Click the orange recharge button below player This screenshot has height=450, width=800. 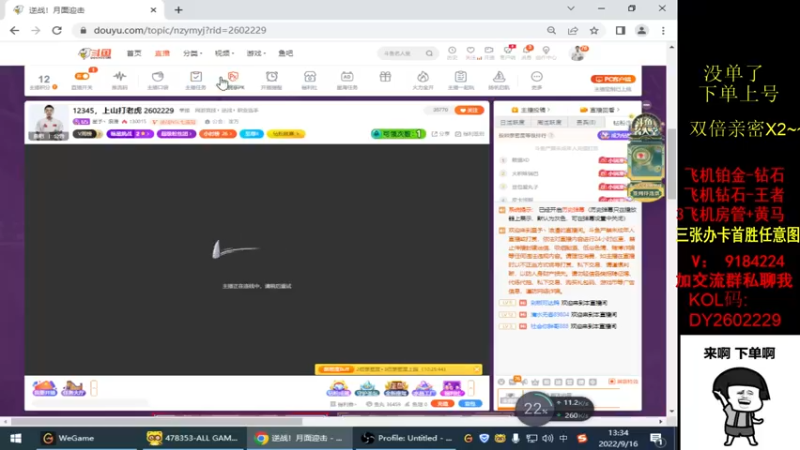[442, 404]
